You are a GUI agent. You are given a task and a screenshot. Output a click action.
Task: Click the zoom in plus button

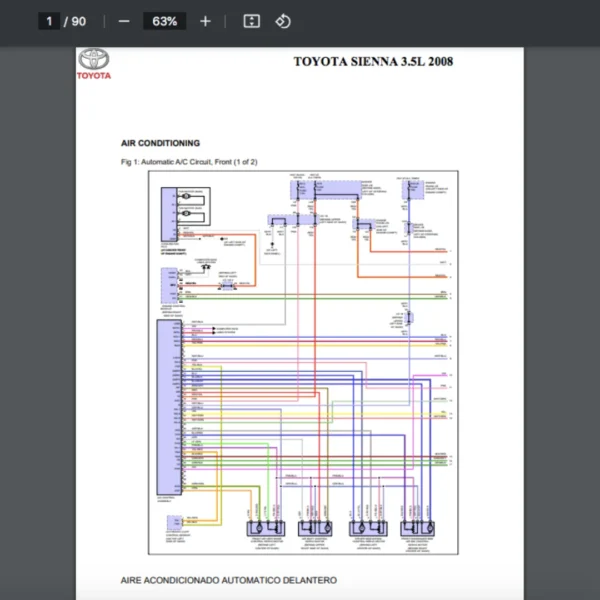point(205,21)
